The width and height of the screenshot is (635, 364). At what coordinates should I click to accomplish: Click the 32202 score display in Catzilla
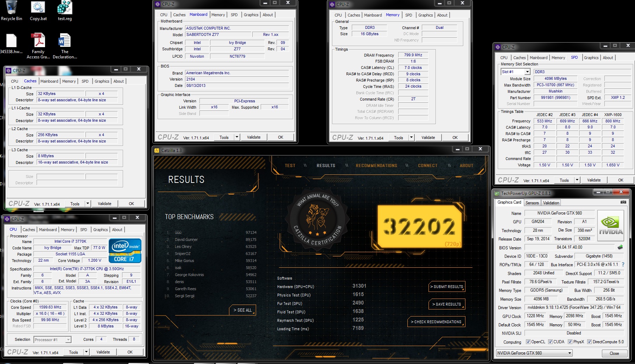[x=419, y=226]
